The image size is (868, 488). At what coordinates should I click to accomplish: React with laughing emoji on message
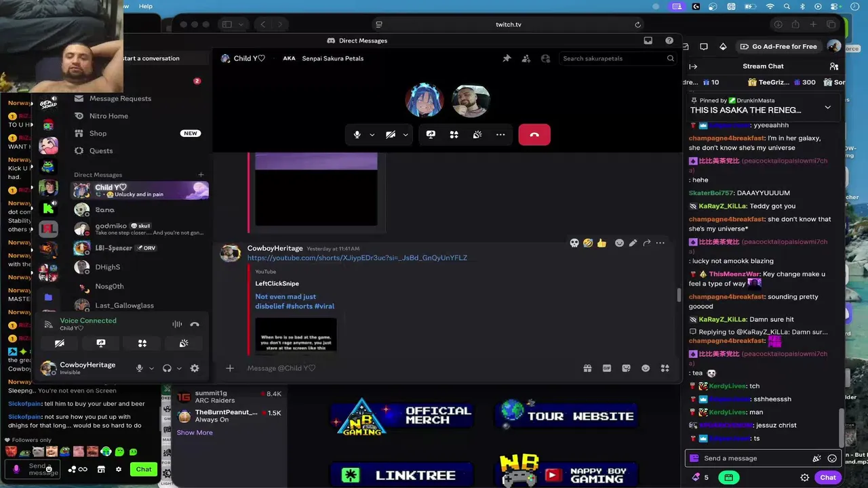588,243
